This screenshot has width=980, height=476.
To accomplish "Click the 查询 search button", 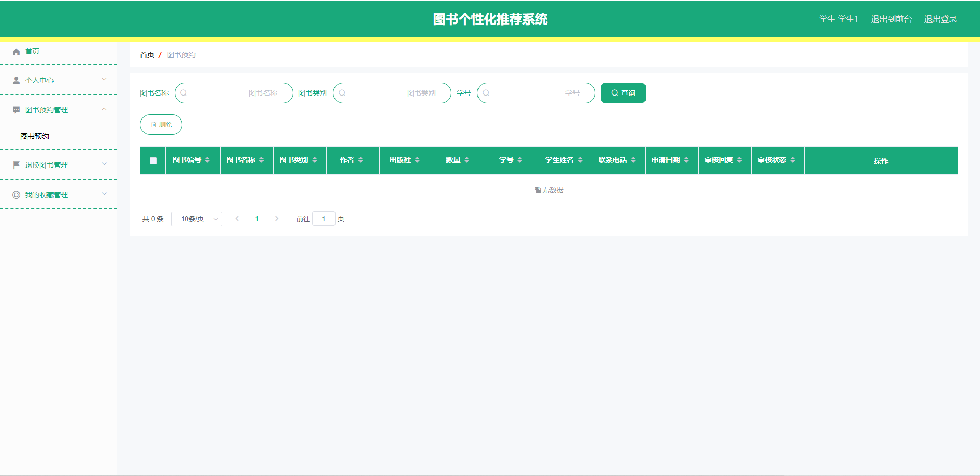I will (x=623, y=93).
